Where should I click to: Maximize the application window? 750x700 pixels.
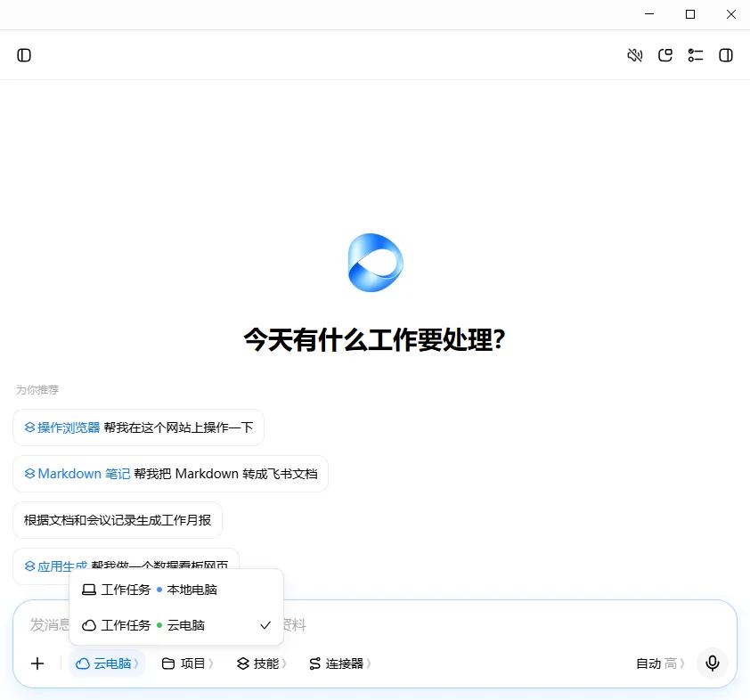click(690, 14)
